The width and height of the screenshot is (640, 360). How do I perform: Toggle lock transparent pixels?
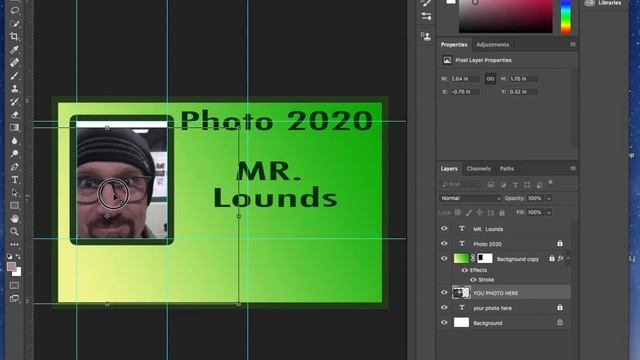(458, 212)
